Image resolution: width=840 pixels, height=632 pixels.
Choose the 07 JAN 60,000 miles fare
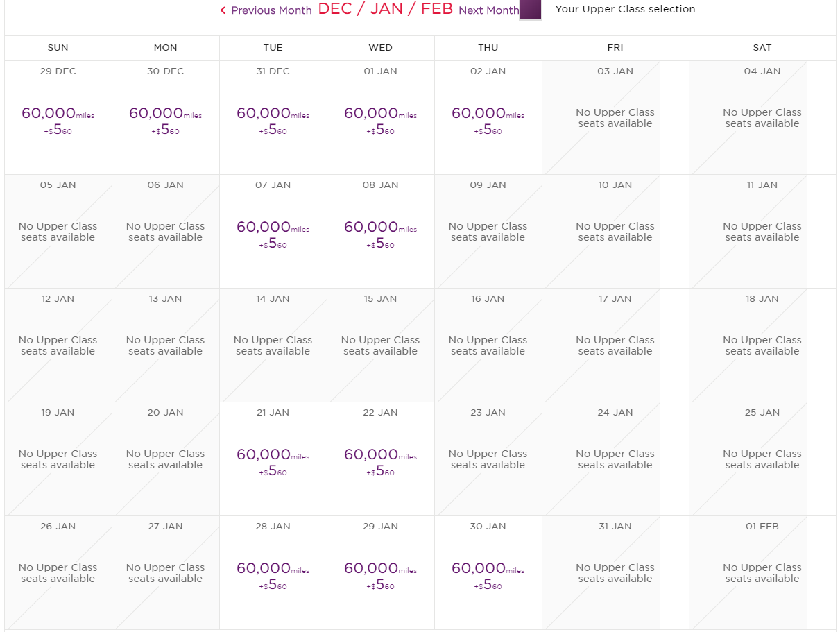coord(273,232)
